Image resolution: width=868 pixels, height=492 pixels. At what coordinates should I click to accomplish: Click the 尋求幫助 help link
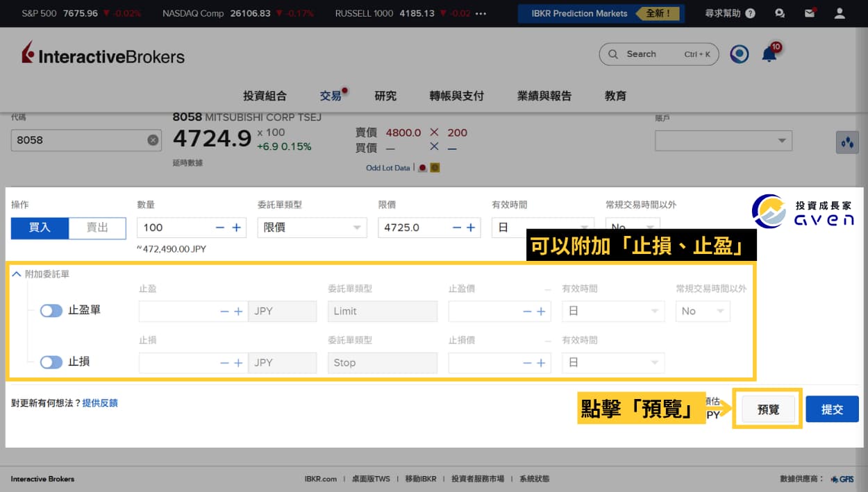(x=722, y=13)
